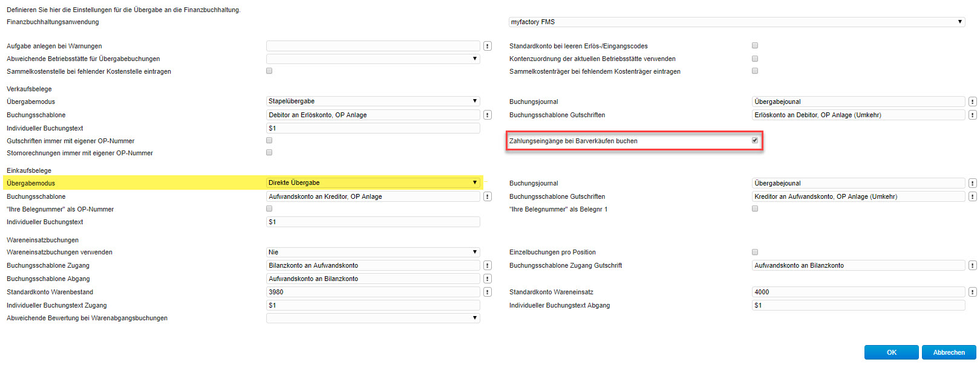The width and height of the screenshot is (980, 365).
Task: Edit Individueller Buchungstext Zugang field
Action: point(373,305)
